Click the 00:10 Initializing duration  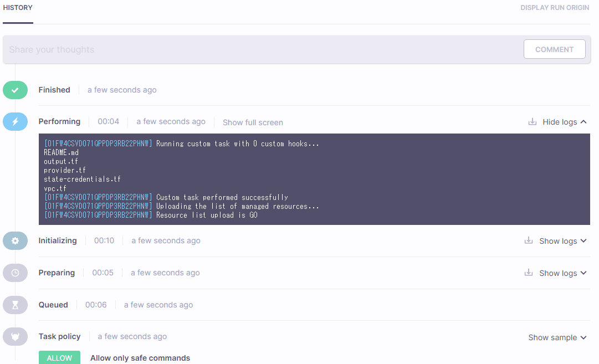104,240
